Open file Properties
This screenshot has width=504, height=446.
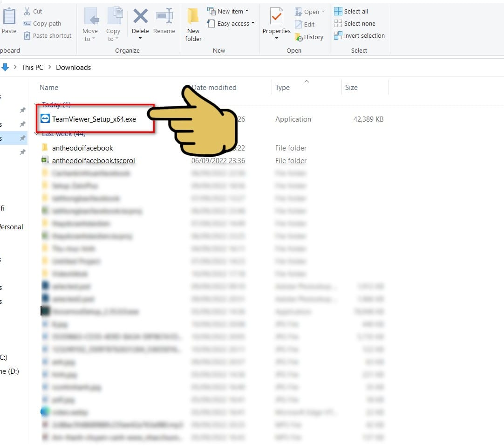coord(276,21)
